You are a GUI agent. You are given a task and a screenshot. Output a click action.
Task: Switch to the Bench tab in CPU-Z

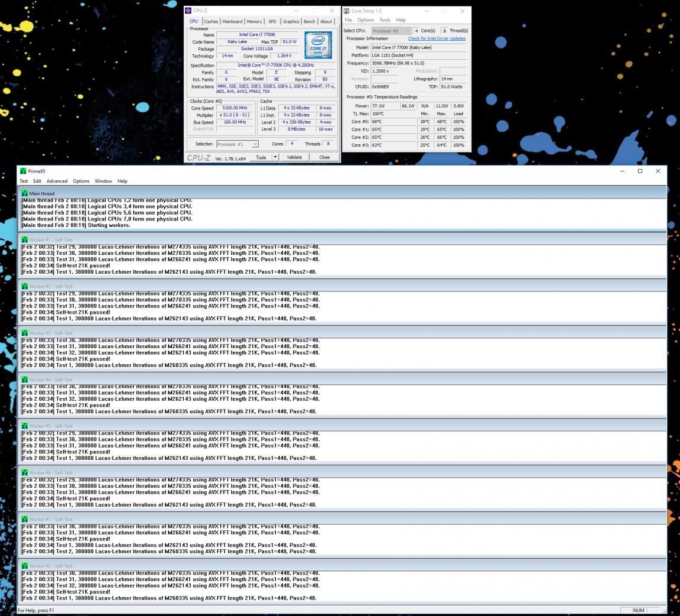pyautogui.click(x=309, y=22)
